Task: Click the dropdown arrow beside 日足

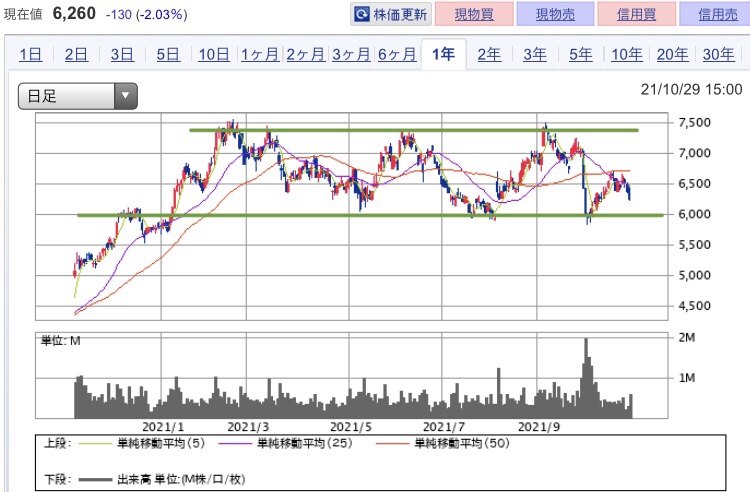Action: pyautogui.click(x=126, y=96)
